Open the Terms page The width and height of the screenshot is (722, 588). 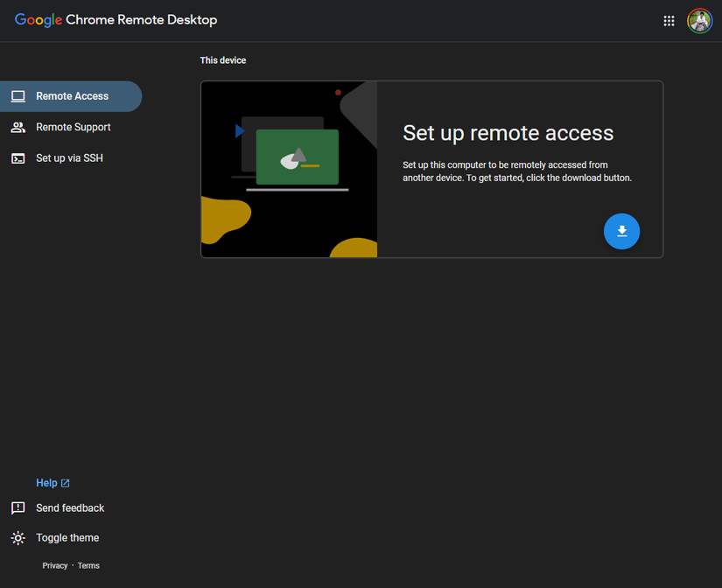pos(88,565)
